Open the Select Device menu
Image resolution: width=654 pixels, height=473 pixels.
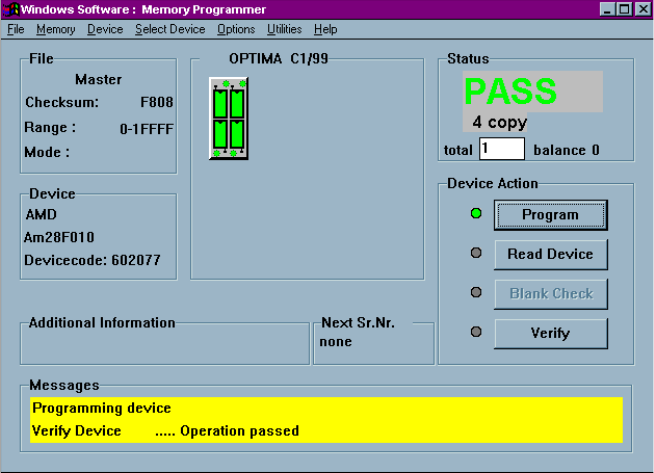[x=170, y=29]
